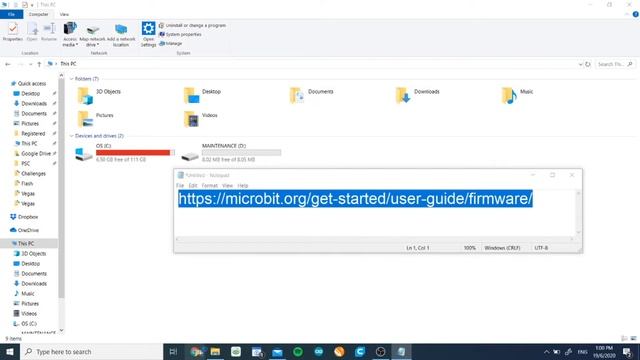Image resolution: width=640 pixels, height=360 pixels.
Task: Open Notepad's Help menu
Action: point(243,186)
